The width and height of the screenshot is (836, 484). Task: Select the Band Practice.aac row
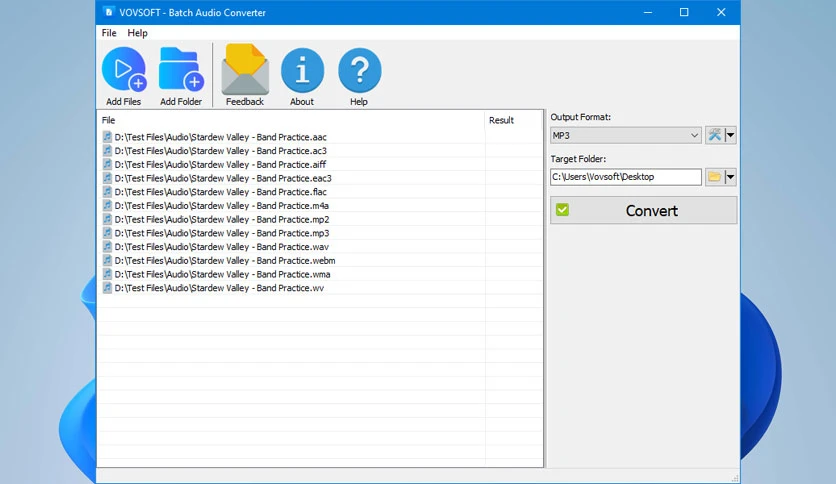(x=320, y=137)
